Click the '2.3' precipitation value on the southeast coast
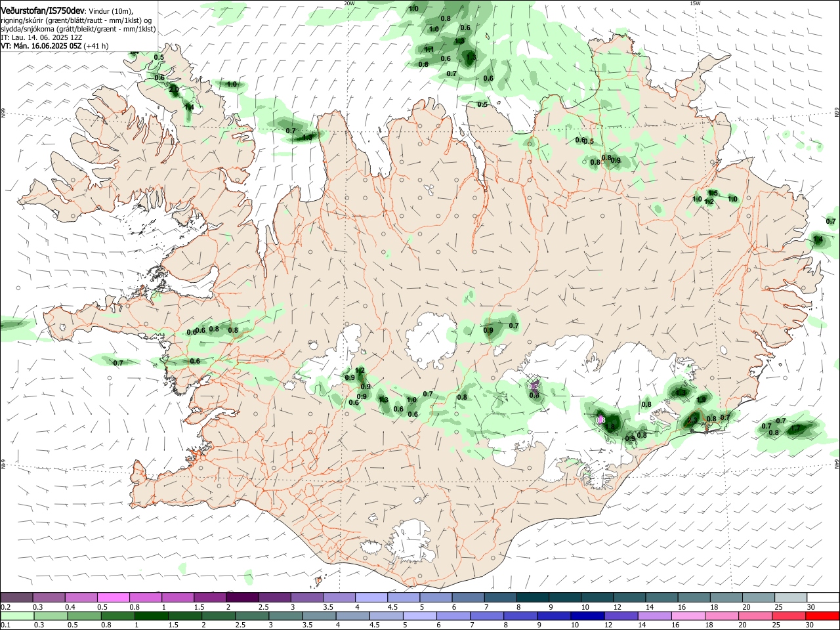840x630 pixels. click(x=692, y=421)
